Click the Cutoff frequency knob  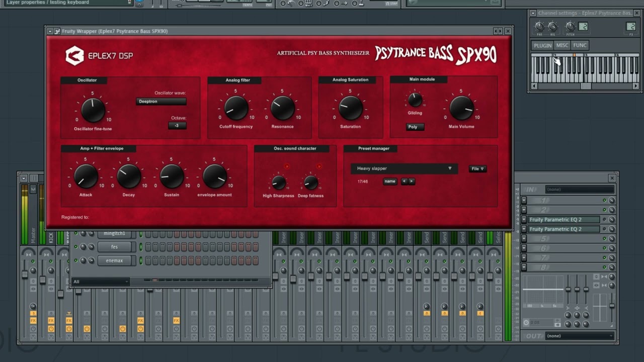pyautogui.click(x=236, y=108)
